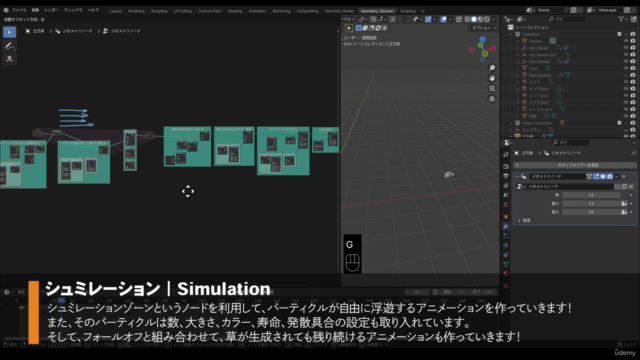Open modifier extra options dropdown arrow
This screenshot has width=640, height=360.
(x=617, y=176)
